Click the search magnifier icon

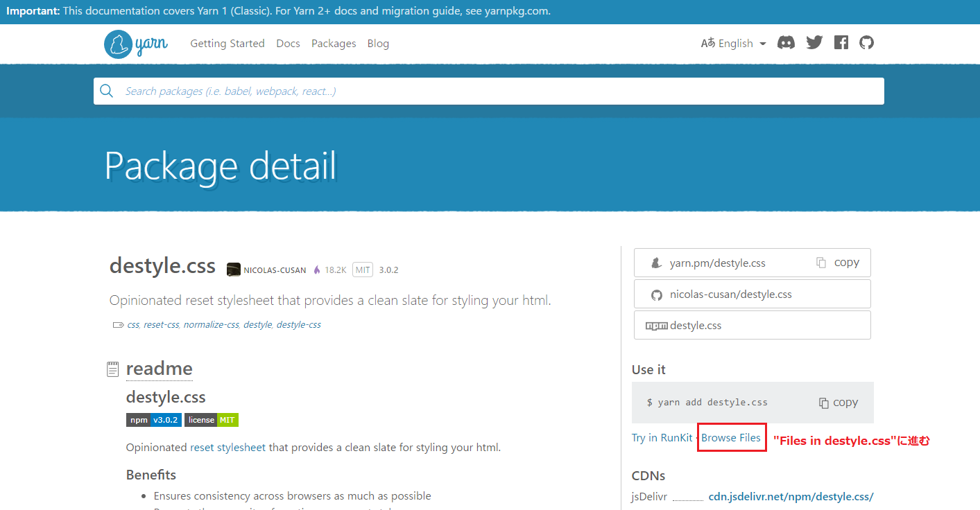(x=106, y=91)
